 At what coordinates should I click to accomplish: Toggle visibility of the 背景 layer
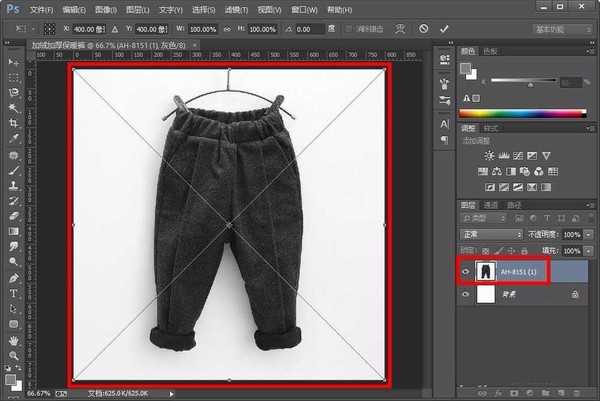pos(467,296)
